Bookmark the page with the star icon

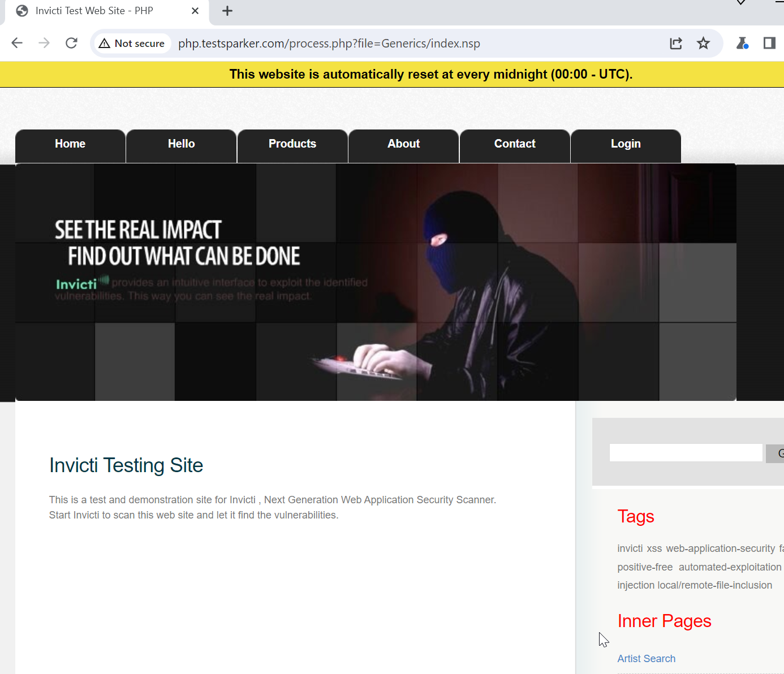click(703, 43)
